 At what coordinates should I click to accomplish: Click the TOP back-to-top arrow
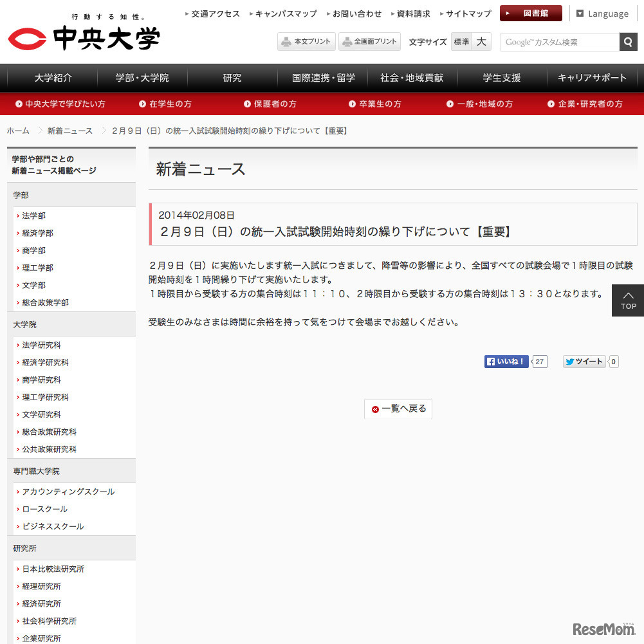point(627,300)
